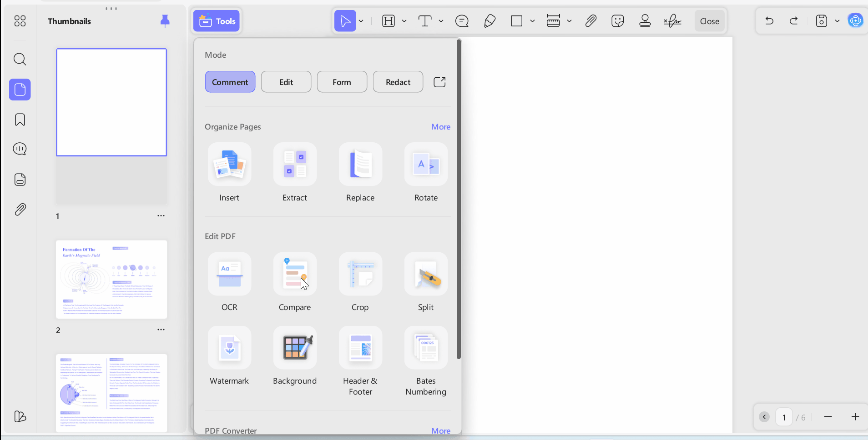Image resolution: width=868 pixels, height=440 pixels.
Task: Click the bottom-left sidebar panel icon
Action: pyautogui.click(x=20, y=416)
